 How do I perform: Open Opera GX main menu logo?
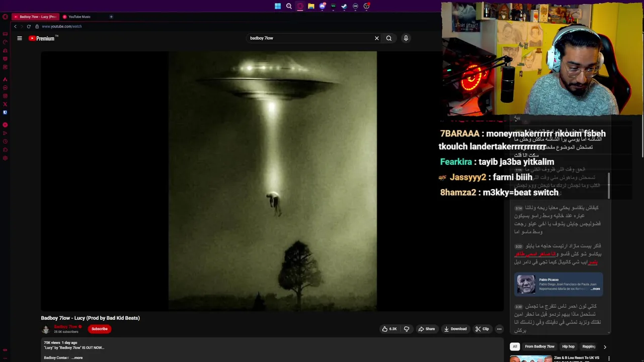[5, 17]
